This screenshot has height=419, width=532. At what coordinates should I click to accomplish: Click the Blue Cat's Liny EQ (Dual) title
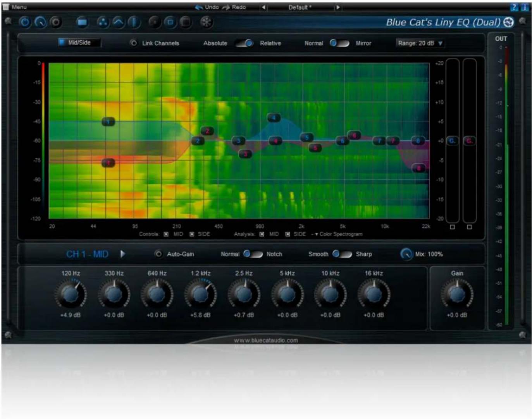click(443, 22)
